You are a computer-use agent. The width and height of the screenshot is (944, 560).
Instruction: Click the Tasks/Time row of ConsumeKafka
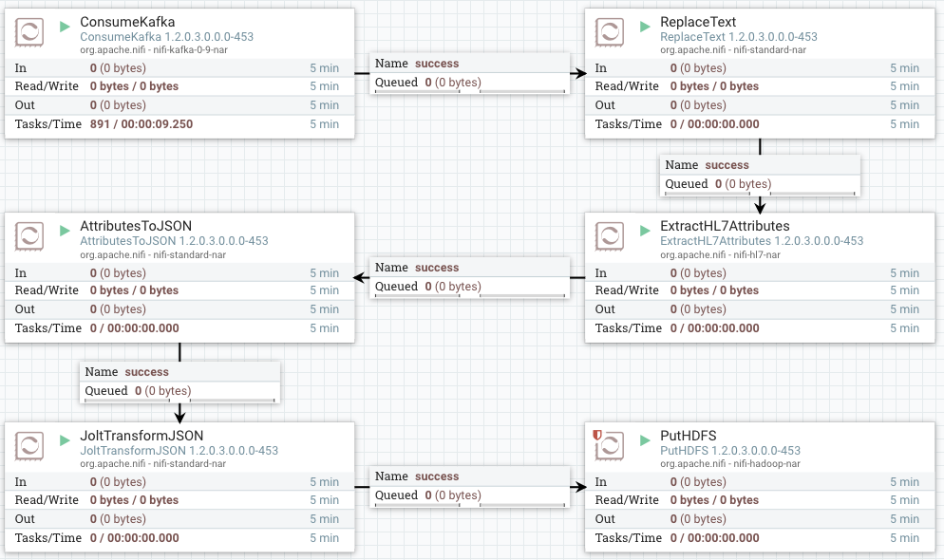point(179,124)
